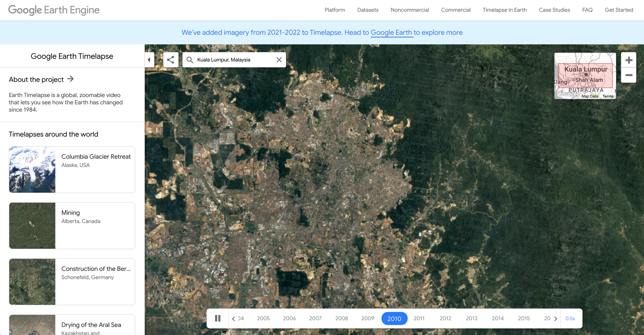Select the Construction of the Ber... title
Viewport: 644px width, 335px height.
(96, 269)
